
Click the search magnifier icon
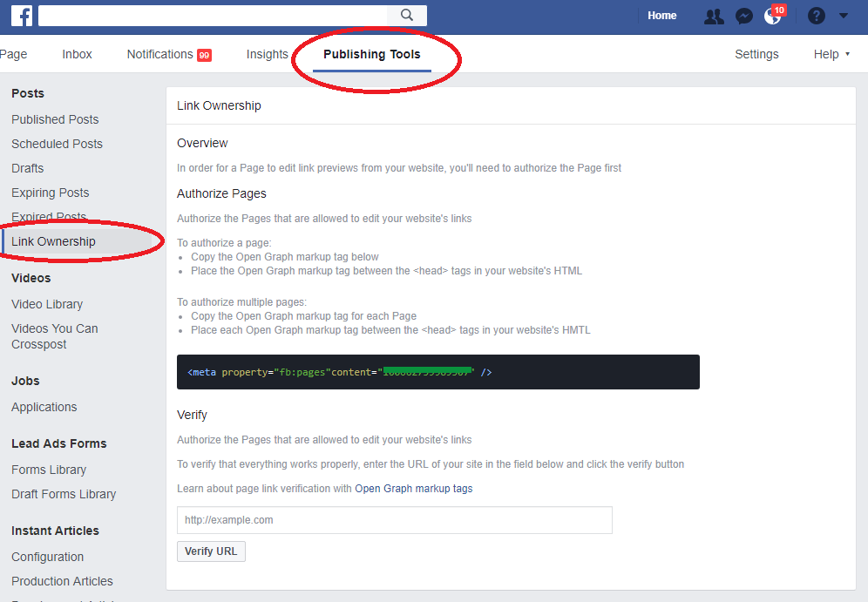tap(407, 16)
